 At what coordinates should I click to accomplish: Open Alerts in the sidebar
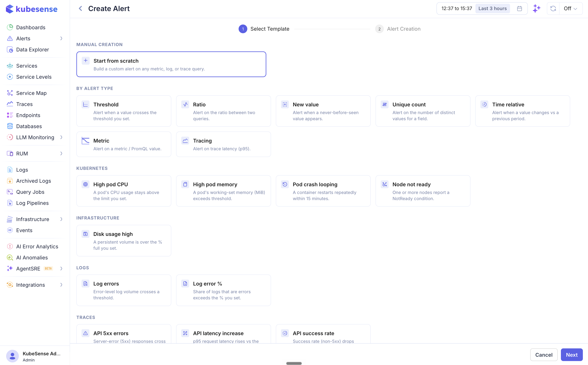tap(23, 38)
